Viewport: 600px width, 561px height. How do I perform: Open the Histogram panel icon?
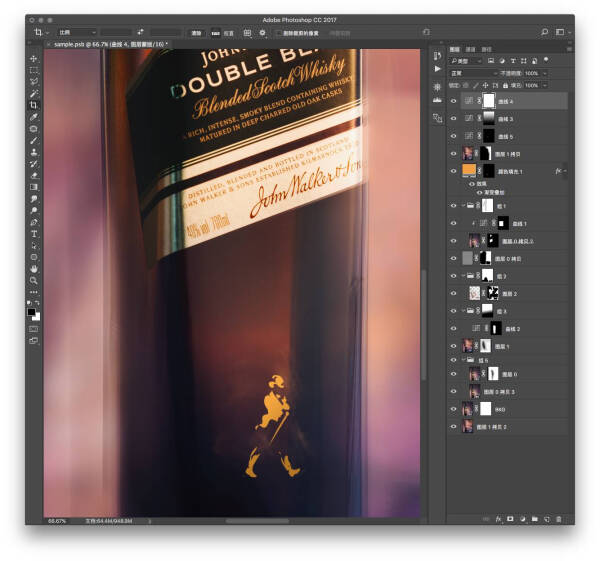coord(437,100)
